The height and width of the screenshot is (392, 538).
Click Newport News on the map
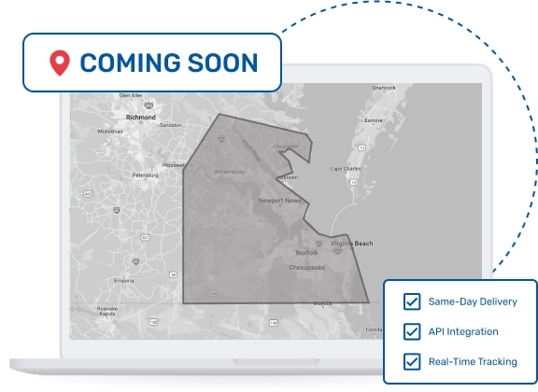pyautogui.click(x=279, y=201)
